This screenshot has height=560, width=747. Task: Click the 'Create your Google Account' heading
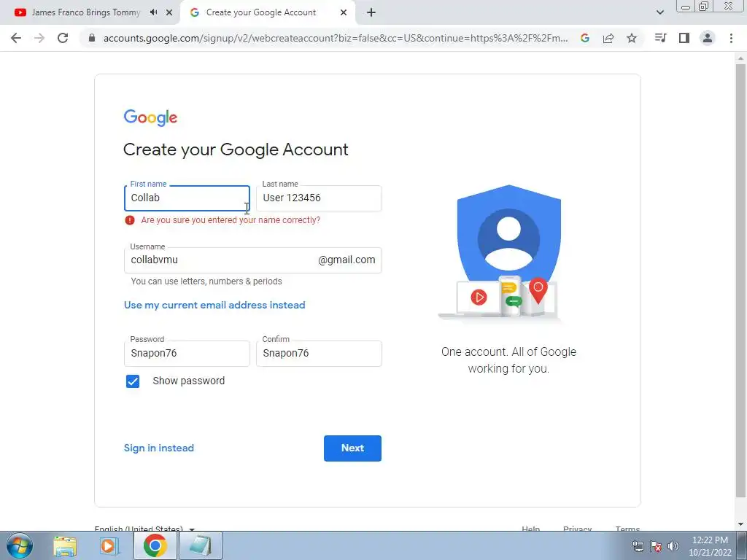(236, 149)
